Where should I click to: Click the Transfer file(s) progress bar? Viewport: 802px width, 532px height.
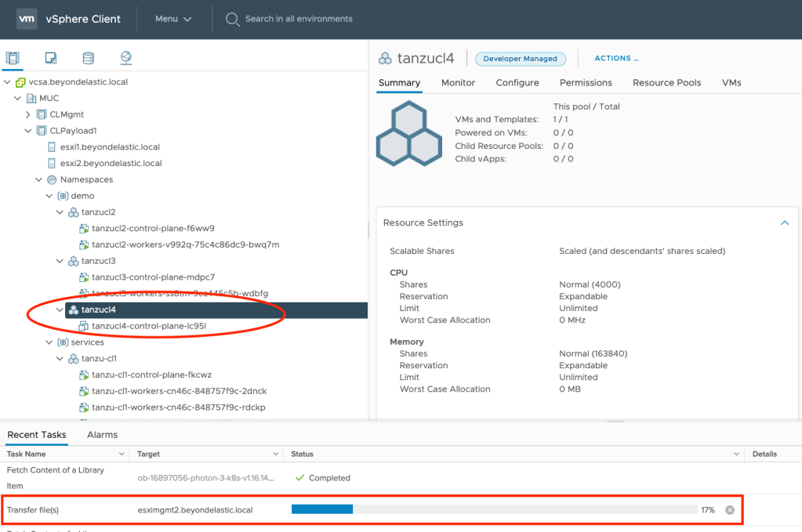(x=493, y=510)
